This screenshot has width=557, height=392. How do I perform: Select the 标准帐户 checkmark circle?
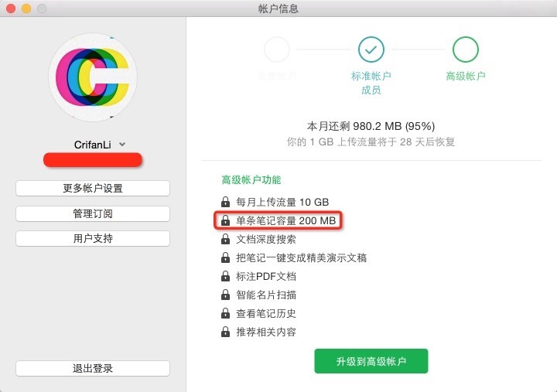point(371,49)
